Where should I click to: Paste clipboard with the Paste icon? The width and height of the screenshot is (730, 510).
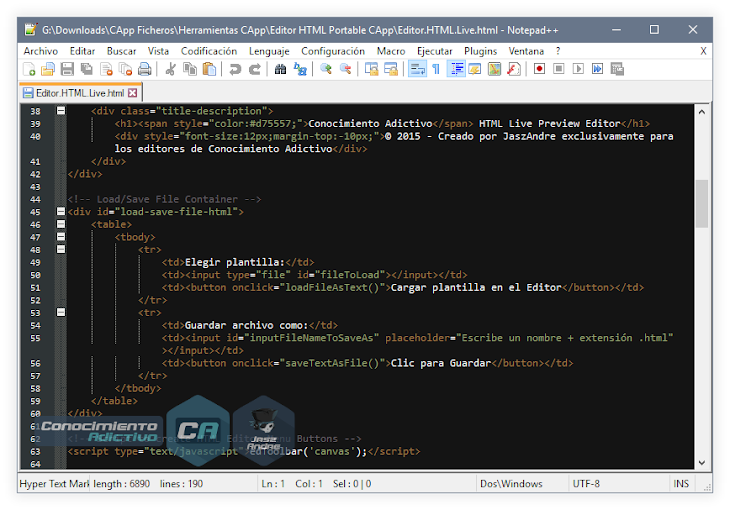(210, 69)
